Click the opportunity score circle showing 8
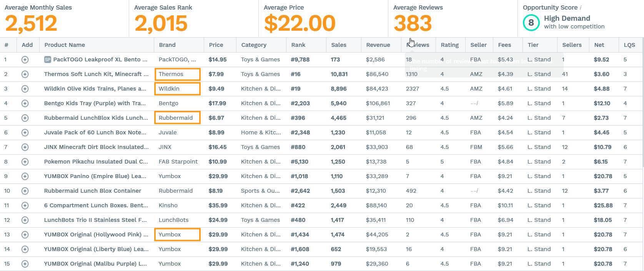The height and width of the screenshot is (271, 644). pos(531,23)
